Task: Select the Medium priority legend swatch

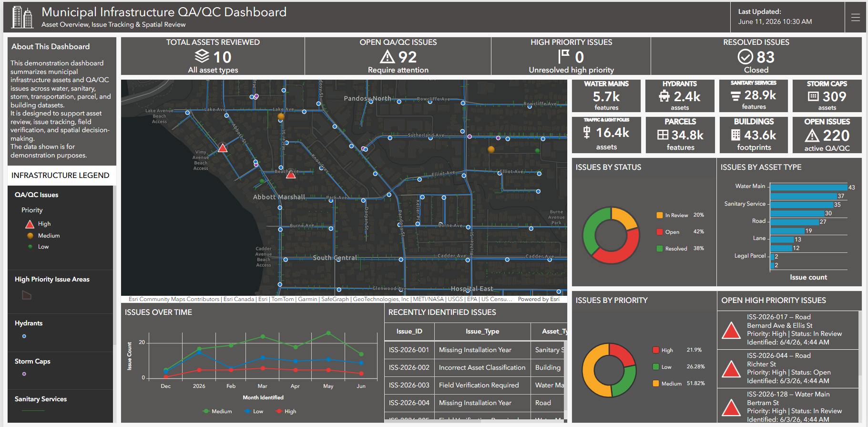Action: click(x=656, y=384)
